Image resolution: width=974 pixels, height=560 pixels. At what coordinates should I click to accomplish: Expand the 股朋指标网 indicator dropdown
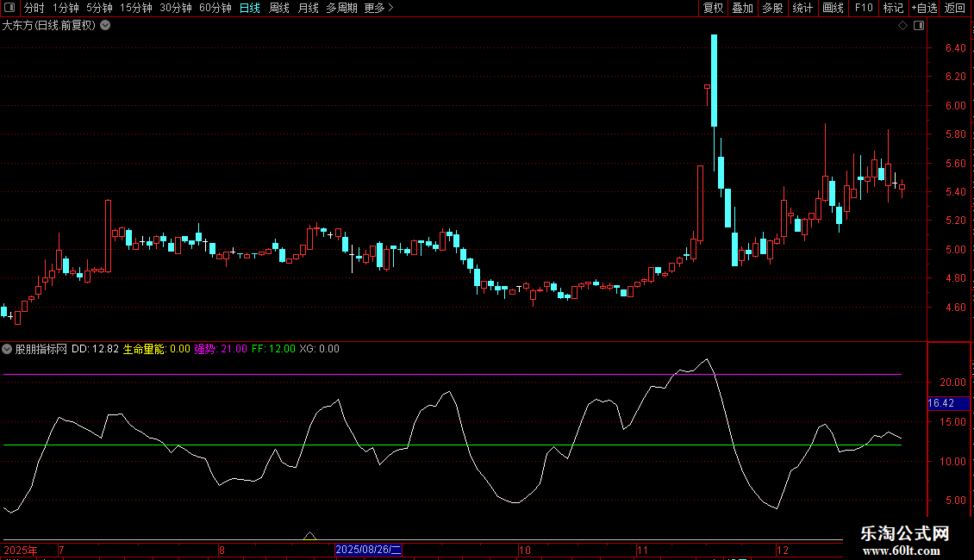pos(7,349)
